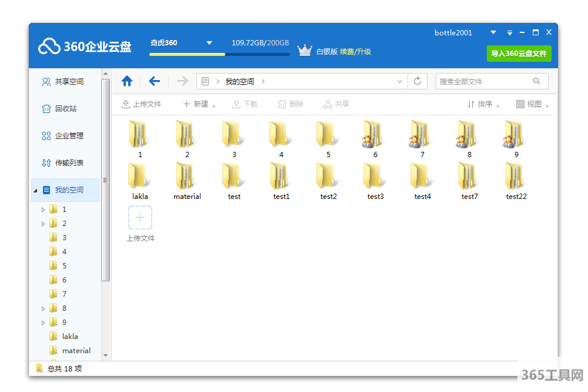Go back using the left arrow
Image resolution: width=588 pixels, height=392 pixels.
154,81
